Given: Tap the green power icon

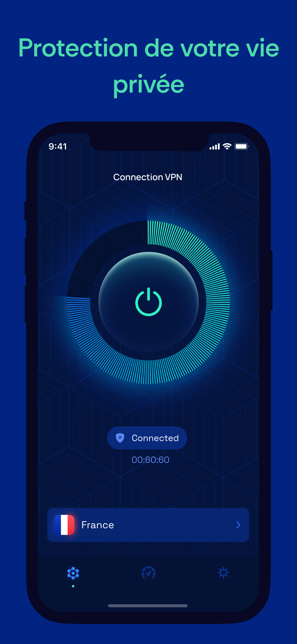Looking at the screenshot, I should coord(148,302).
